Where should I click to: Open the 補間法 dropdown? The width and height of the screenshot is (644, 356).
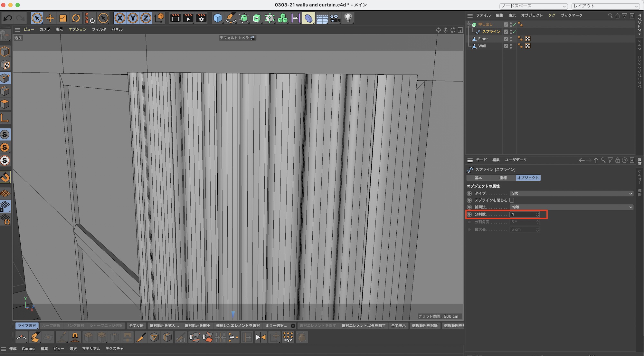pyautogui.click(x=571, y=207)
